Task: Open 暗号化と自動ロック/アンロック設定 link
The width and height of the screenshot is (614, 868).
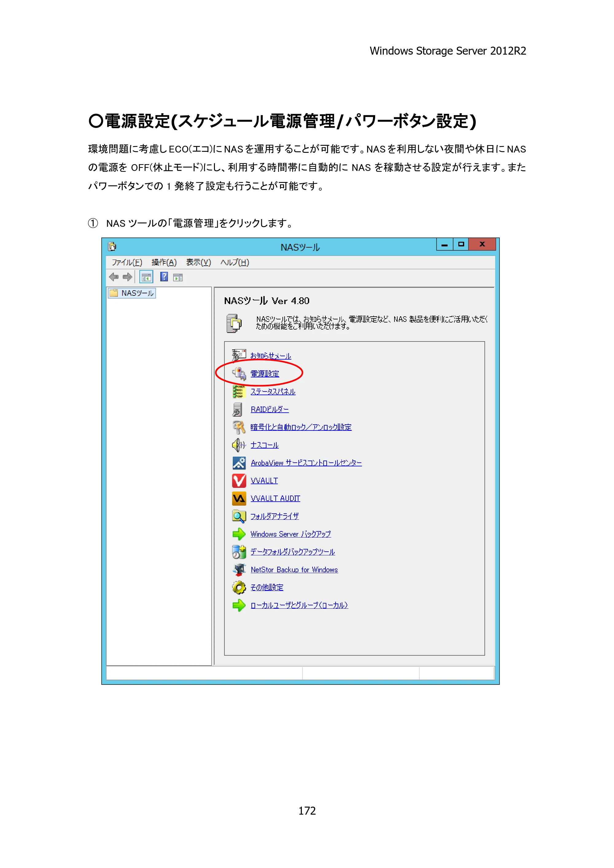Action: tap(301, 427)
